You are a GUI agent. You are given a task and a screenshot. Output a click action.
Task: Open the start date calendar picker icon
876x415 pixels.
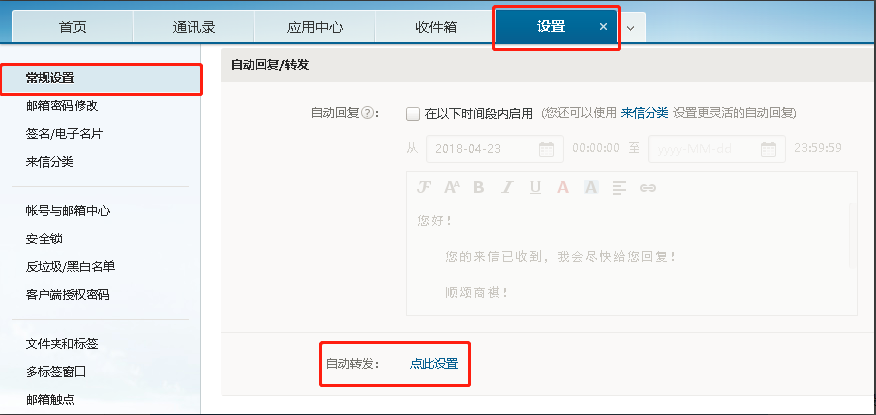[546, 149]
